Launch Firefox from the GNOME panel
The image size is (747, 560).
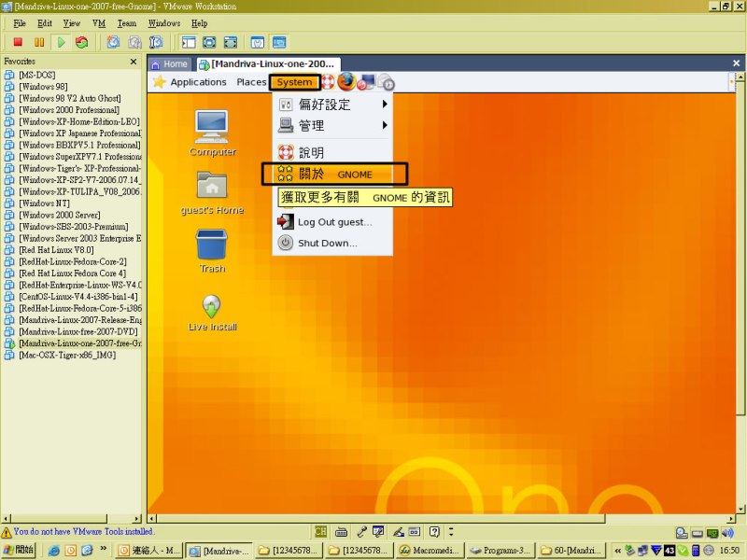click(346, 82)
